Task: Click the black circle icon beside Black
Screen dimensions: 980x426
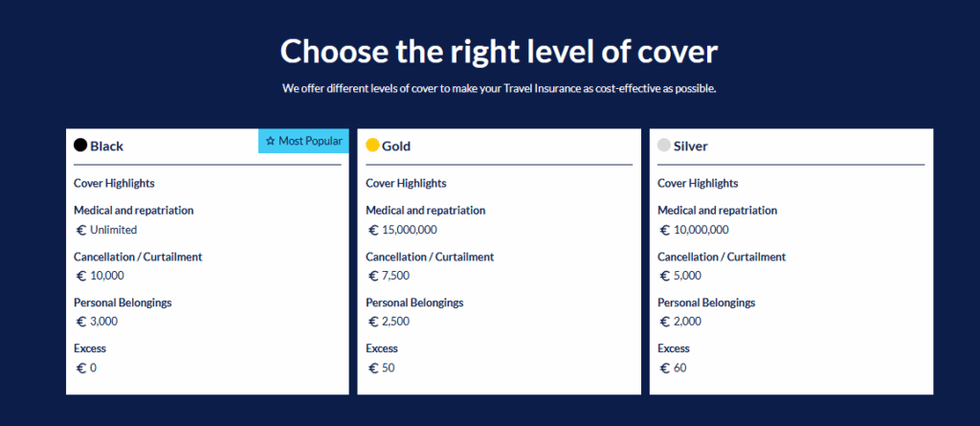Action: click(x=80, y=146)
